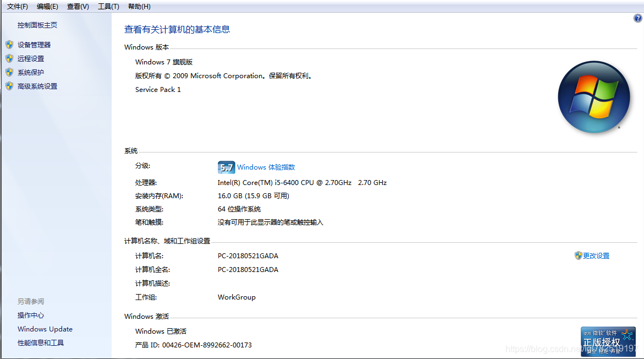Click the Service Pack 1 text

click(158, 90)
